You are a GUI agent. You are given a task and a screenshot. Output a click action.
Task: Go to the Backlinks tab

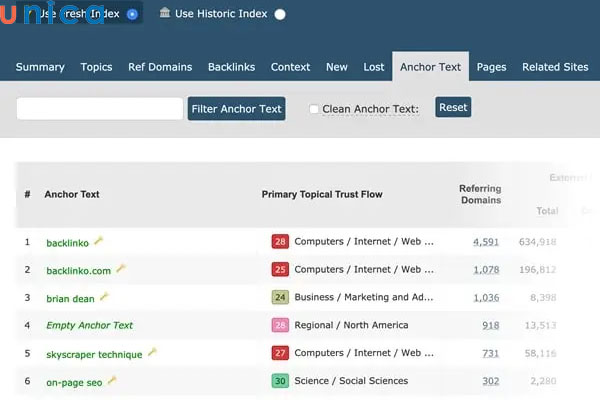click(231, 67)
